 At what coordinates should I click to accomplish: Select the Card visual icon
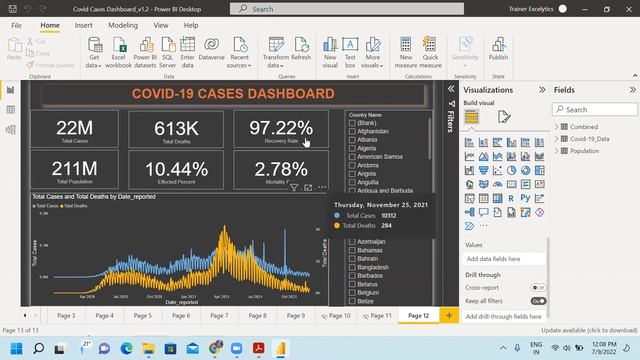(511, 184)
